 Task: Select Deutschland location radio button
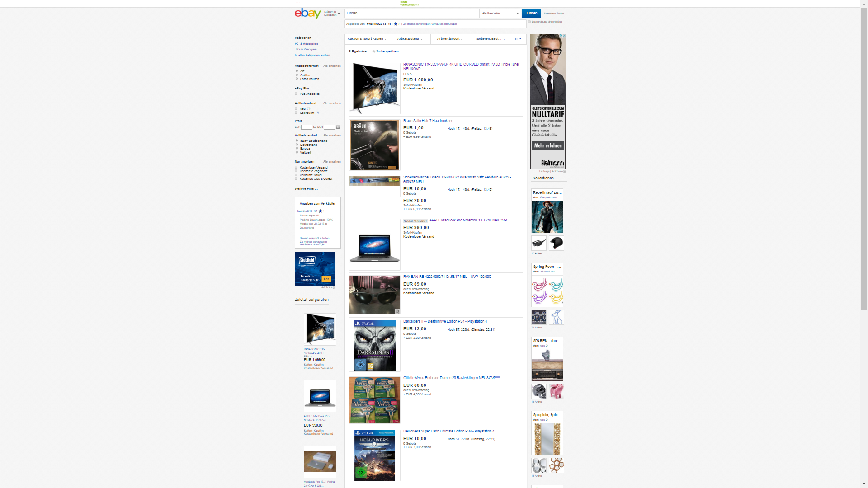coord(297,145)
